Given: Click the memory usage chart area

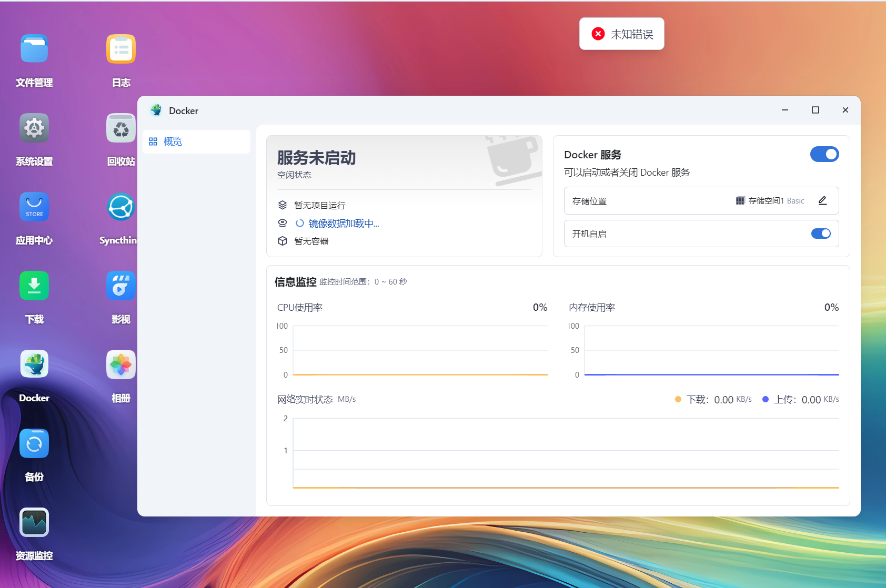Looking at the screenshot, I should pos(711,350).
